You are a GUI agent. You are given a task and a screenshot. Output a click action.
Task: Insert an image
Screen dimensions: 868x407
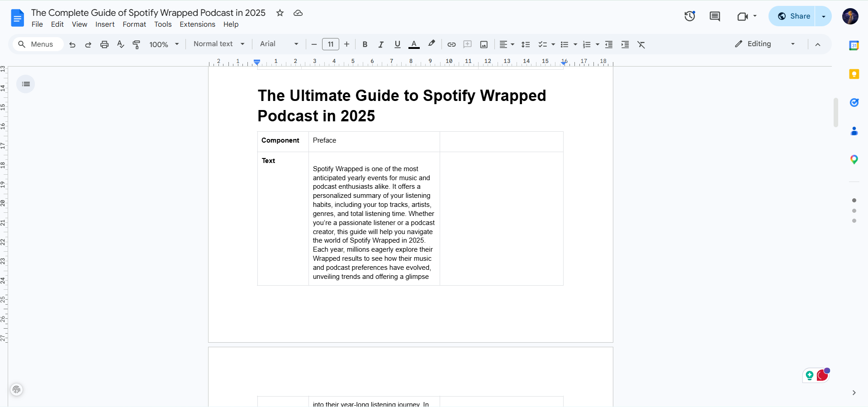(484, 44)
